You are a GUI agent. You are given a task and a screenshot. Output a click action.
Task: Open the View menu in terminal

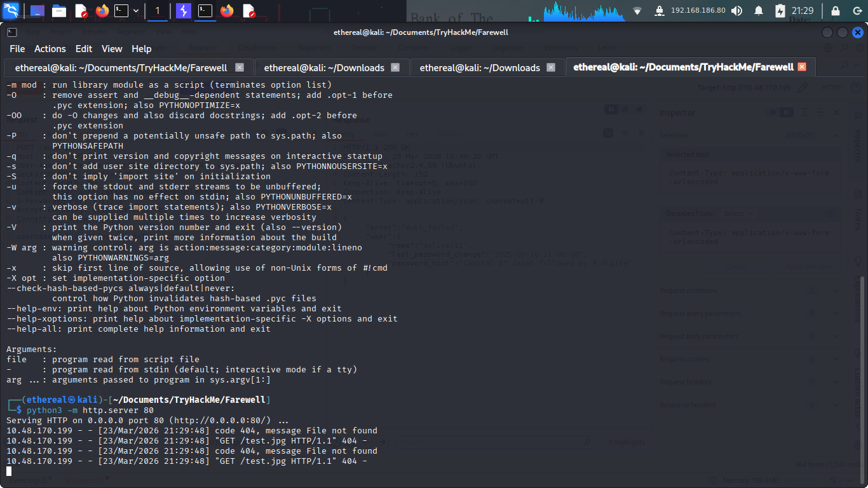112,49
